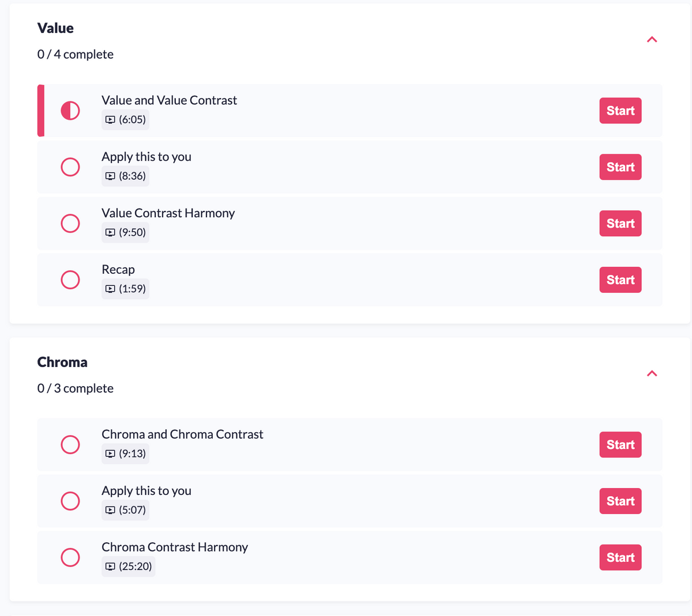Click video icon beside the 8:36 duration
This screenshot has width=692, height=616.
[x=110, y=176]
